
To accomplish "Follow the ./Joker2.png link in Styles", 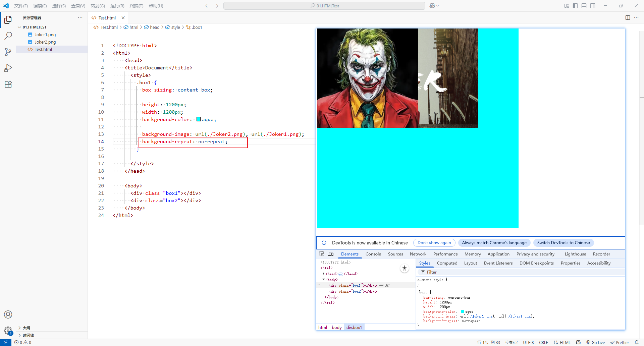I will [481, 316].
